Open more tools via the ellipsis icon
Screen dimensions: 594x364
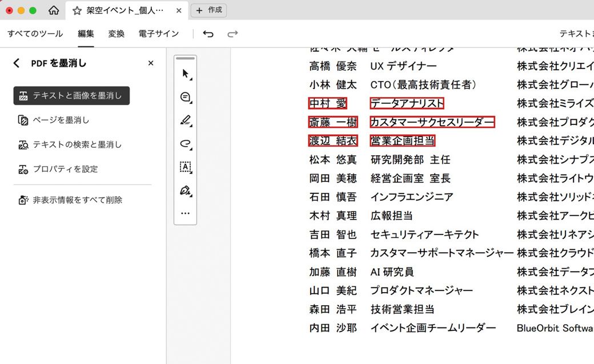click(x=184, y=213)
